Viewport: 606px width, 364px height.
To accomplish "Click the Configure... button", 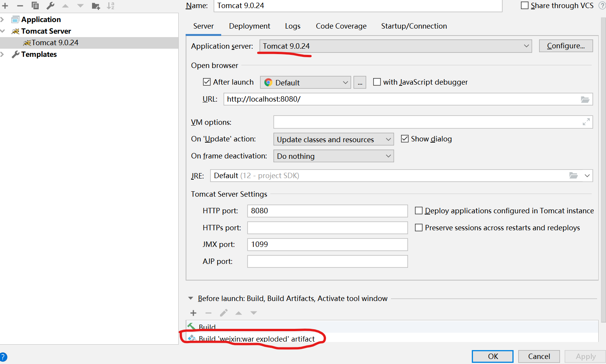I will point(566,46).
